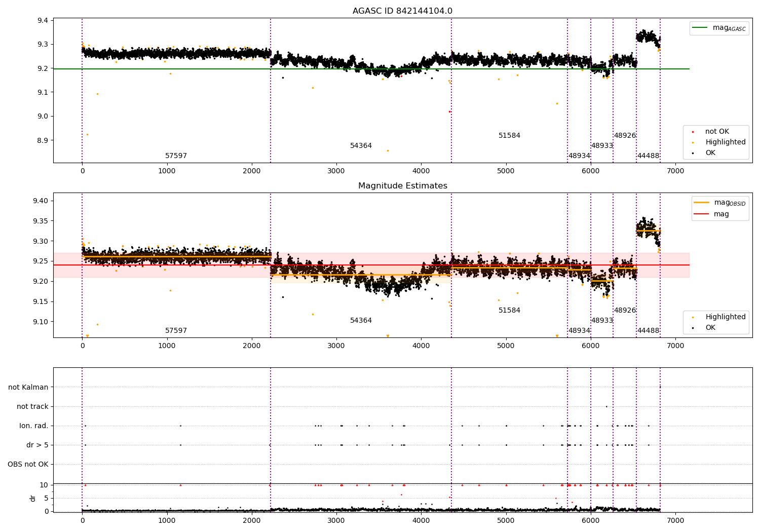Image resolution: width=760 pixels, height=532 pixels.
Task: Select the mag AGASC legend label
Action: coord(729,28)
